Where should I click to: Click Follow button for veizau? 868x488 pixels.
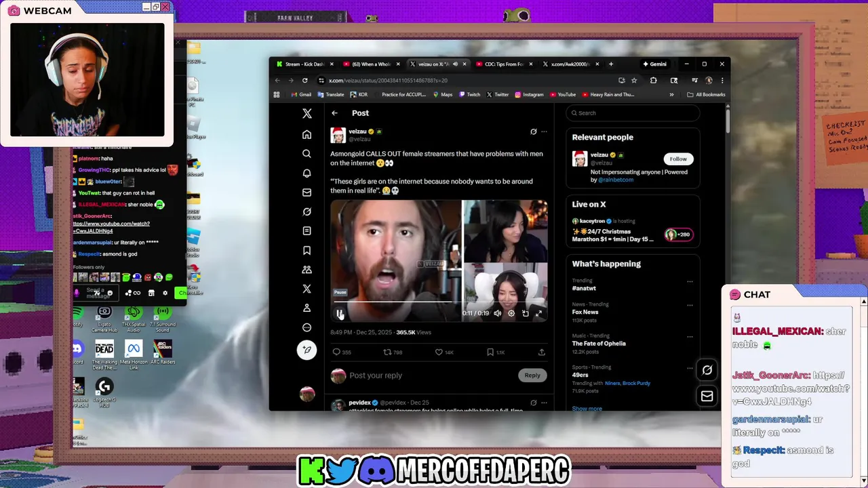pos(678,159)
